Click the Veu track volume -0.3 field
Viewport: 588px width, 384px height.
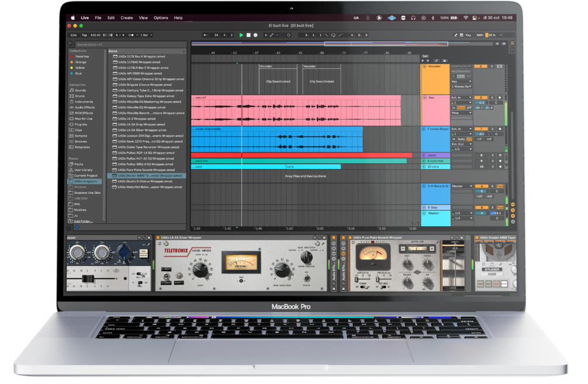[481, 103]
